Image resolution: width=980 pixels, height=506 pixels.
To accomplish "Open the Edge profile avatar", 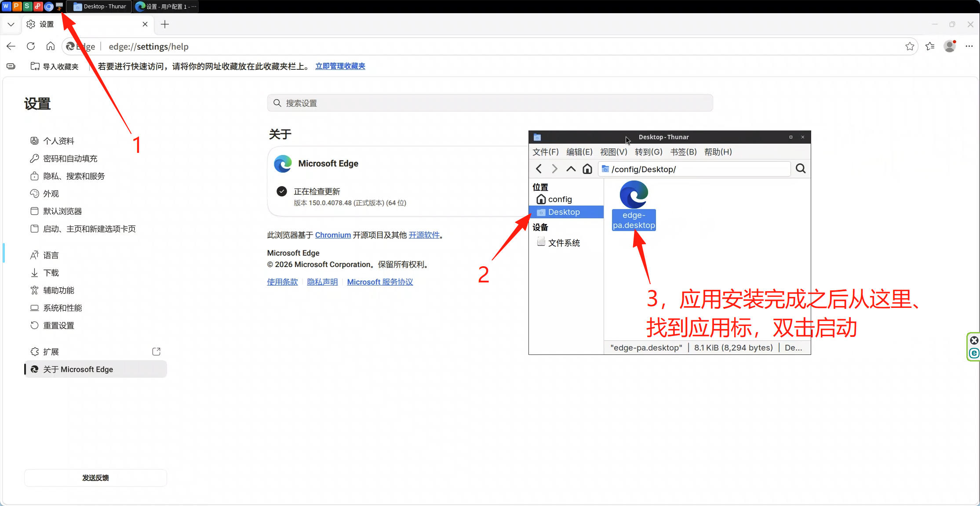I will (x=950, y=46).
